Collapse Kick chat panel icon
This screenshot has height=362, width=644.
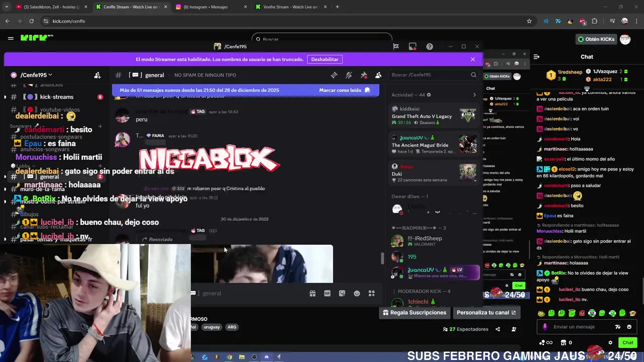click(536, 57)
